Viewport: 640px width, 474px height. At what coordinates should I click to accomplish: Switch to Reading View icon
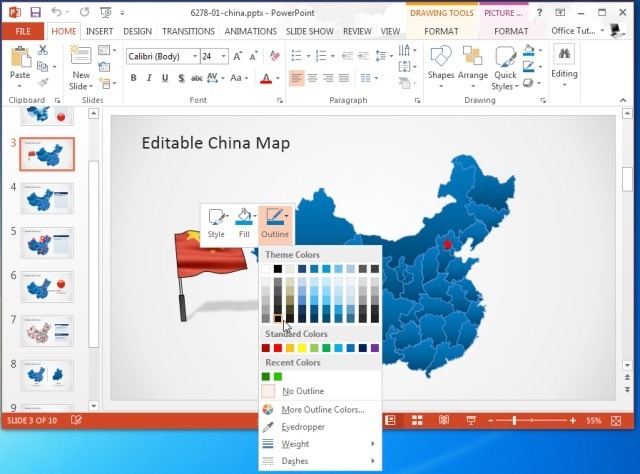point(444,420)
